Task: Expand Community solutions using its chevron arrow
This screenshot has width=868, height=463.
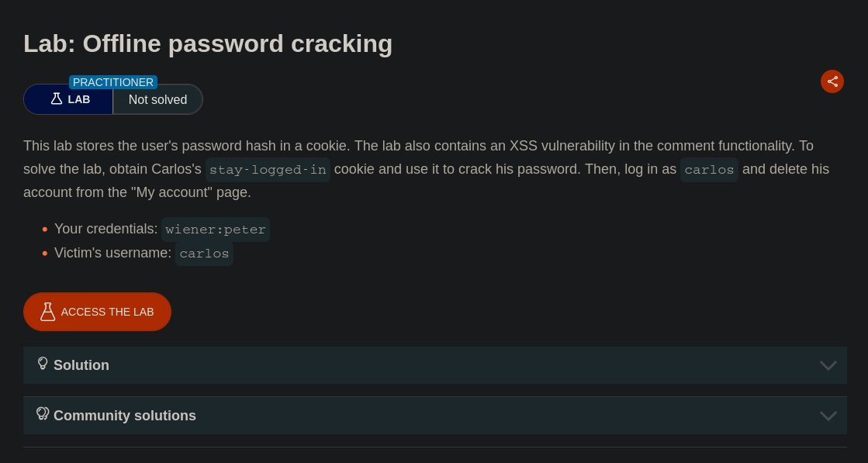Action: [828, 416]
